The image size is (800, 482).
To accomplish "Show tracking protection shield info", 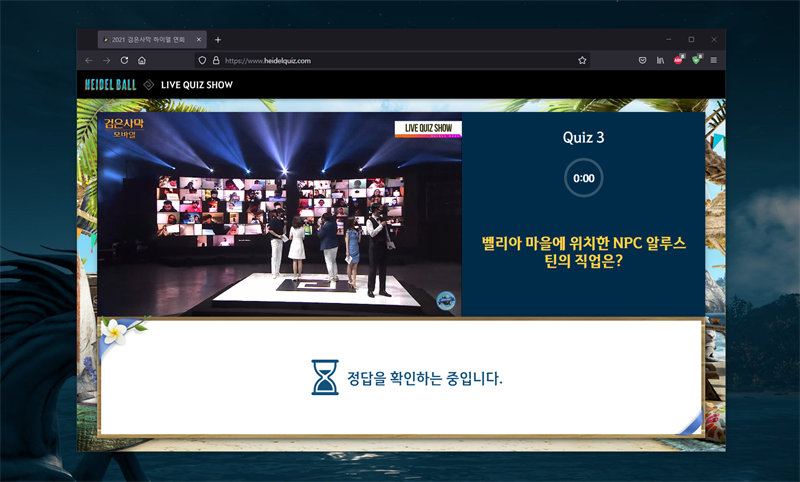I will [202, 60].
